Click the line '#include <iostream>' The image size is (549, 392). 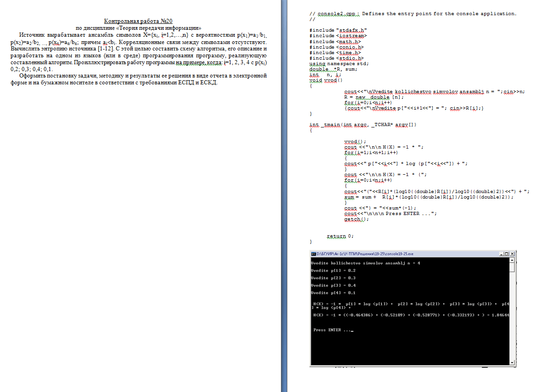pyautogui.click(x=338, y=36)
